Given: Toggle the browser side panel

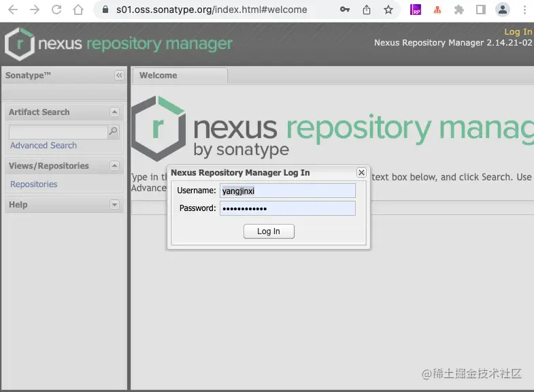Looking at the screenshot, I should click(x=481, y=10).
